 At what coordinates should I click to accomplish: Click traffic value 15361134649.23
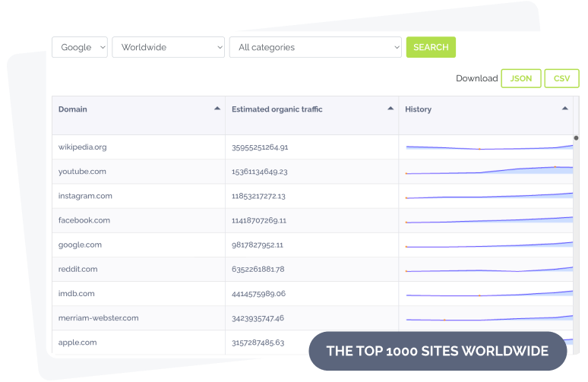pyautogui.click(x=260, y=172)
